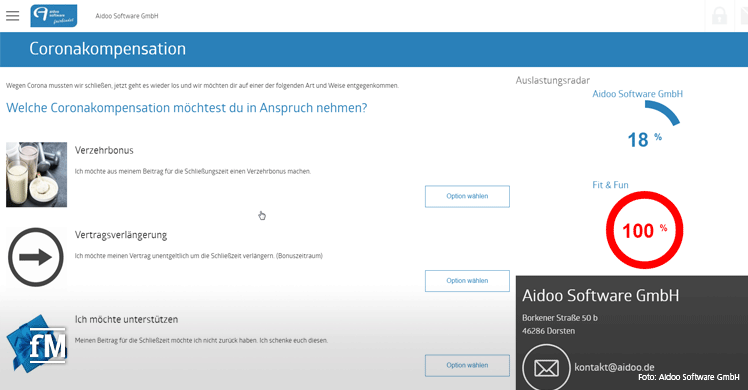
Task: Click the 46286 Dorsten text
Action: (x=548, y=331)
